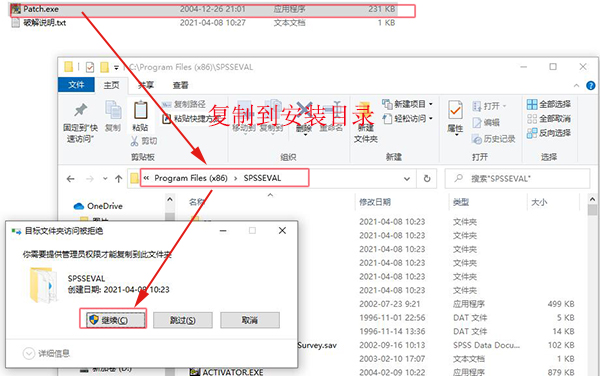Click the forward navigation arrow
Screen dimensions: 600x376
click(90, 179)
